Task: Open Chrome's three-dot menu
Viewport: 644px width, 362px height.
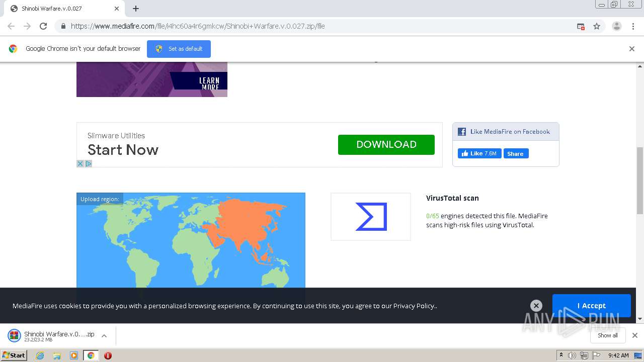Action: click(x=633, y=26)
